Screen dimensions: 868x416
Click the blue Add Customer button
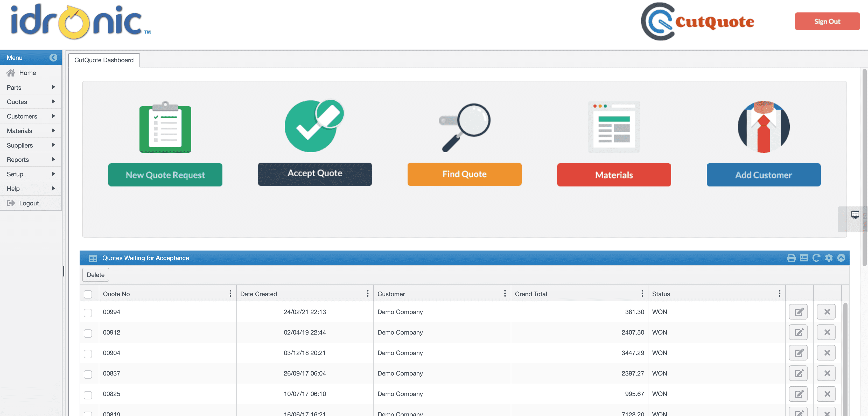click(x=764, y=175)
